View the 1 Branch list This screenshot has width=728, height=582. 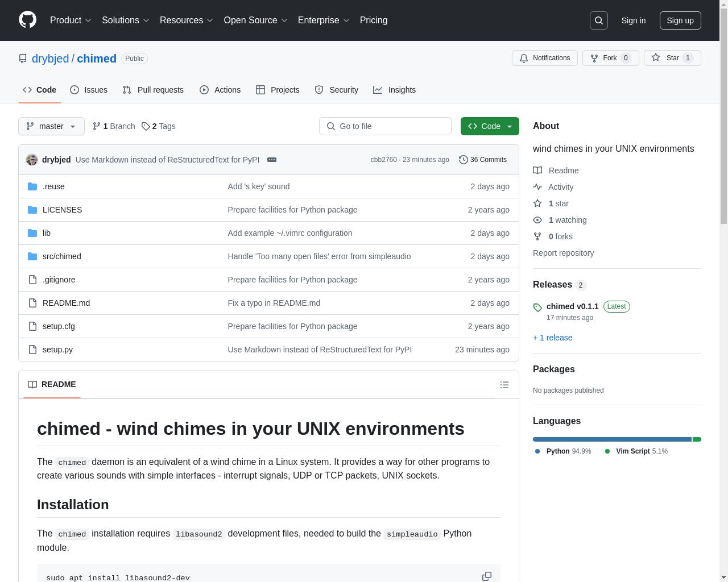[114, 126]
